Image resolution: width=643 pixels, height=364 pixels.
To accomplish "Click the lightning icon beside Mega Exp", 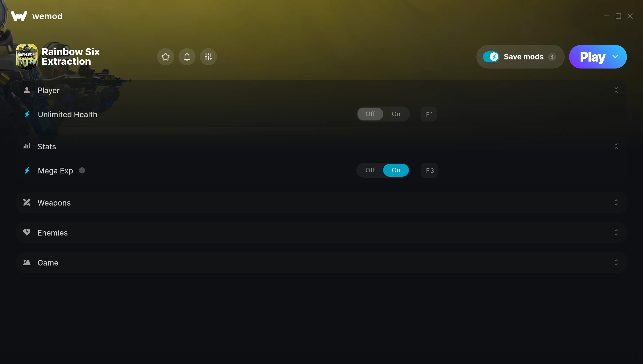I will (27, 170).
